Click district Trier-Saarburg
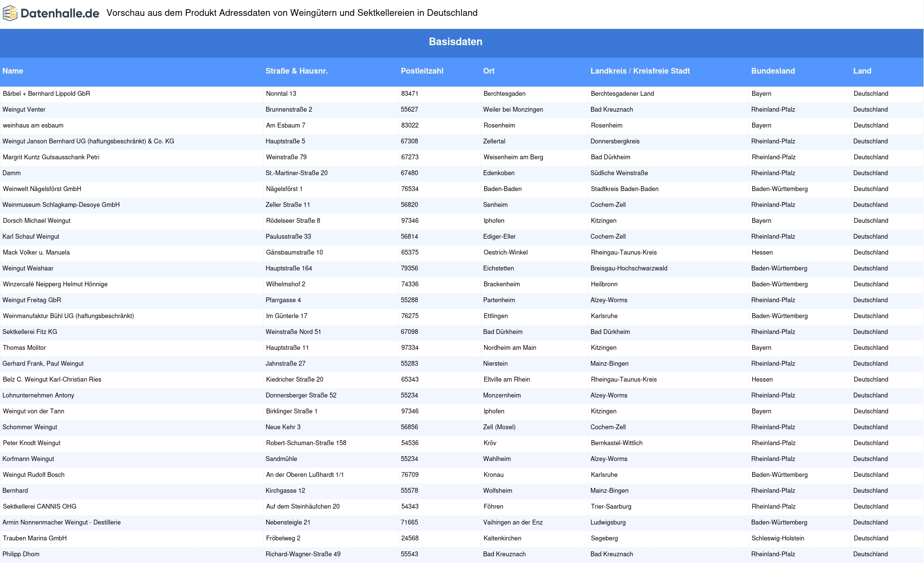This screenshot has width=924, height=563. click(611, 507)
